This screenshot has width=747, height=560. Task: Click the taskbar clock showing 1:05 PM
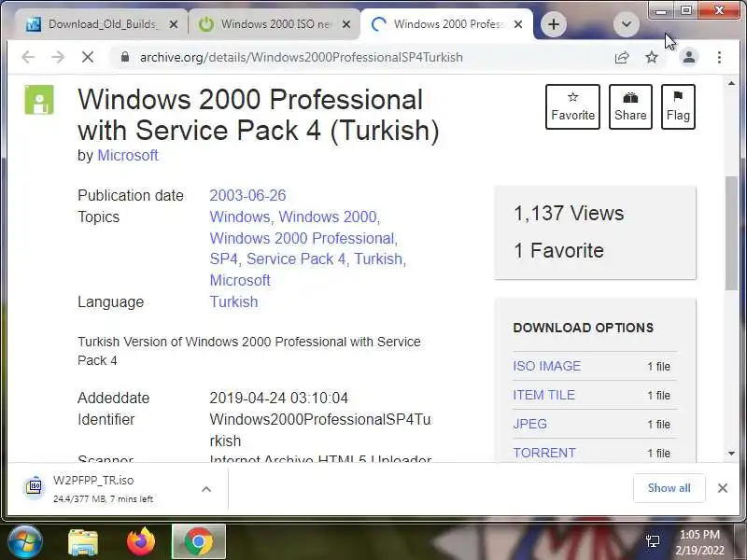tap(699, 542)
